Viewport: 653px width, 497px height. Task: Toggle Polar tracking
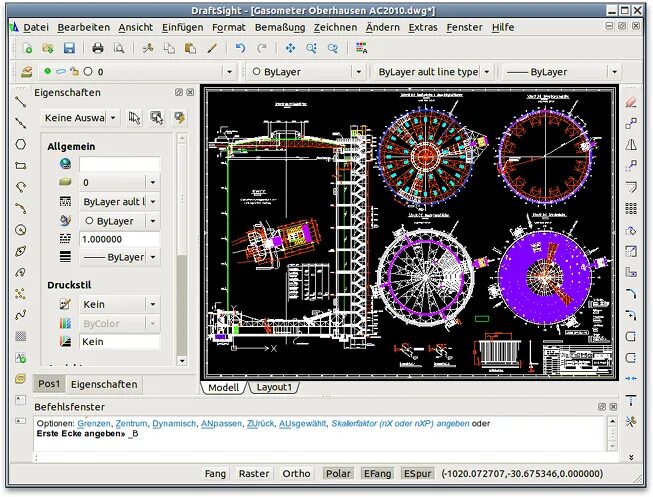point(338,474)
